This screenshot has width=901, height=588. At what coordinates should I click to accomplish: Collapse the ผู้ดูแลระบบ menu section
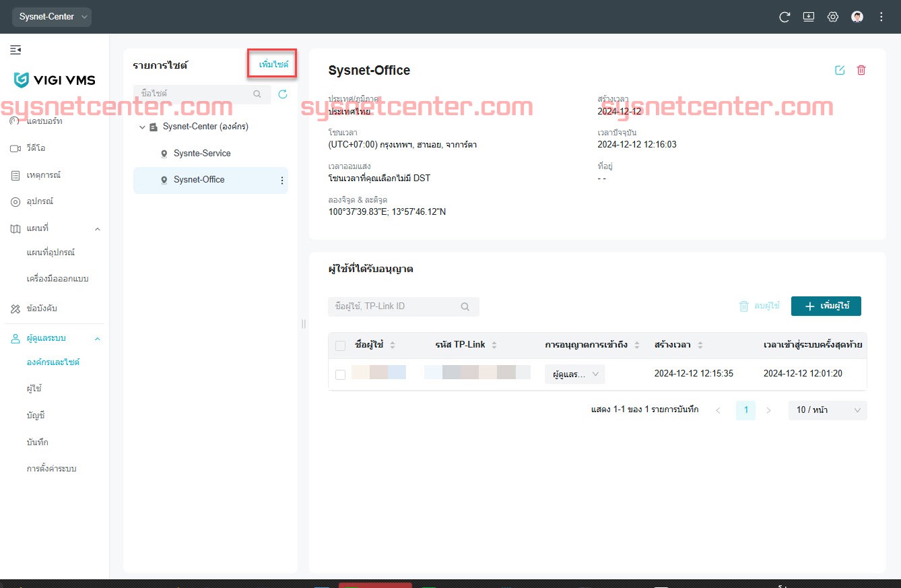pyautogui.click(x=97, y=339)
